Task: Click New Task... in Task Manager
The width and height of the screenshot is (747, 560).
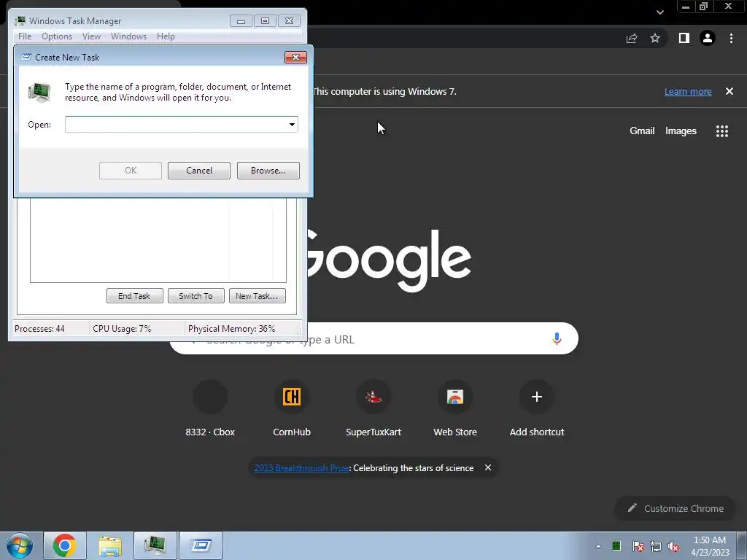Action: 257,296
